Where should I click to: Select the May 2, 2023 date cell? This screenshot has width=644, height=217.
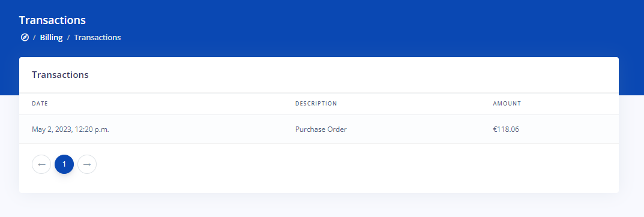point(70,129)
